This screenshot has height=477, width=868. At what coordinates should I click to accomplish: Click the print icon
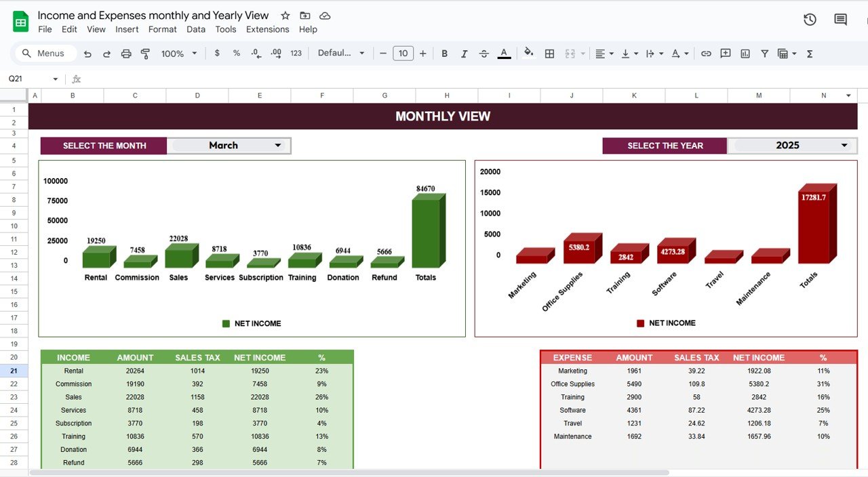point(125,54)
